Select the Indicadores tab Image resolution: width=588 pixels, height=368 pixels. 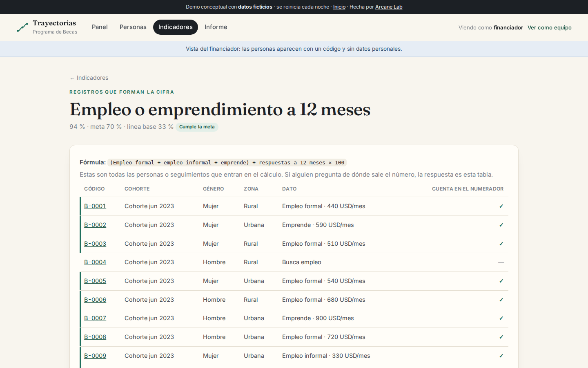coord(176,27)
